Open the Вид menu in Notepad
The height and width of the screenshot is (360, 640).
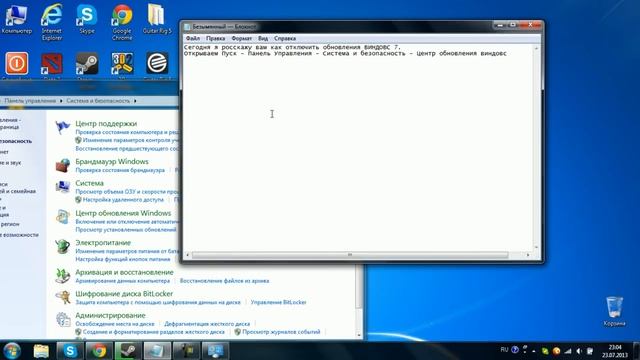pyautogui.click(x=263, y=38)
